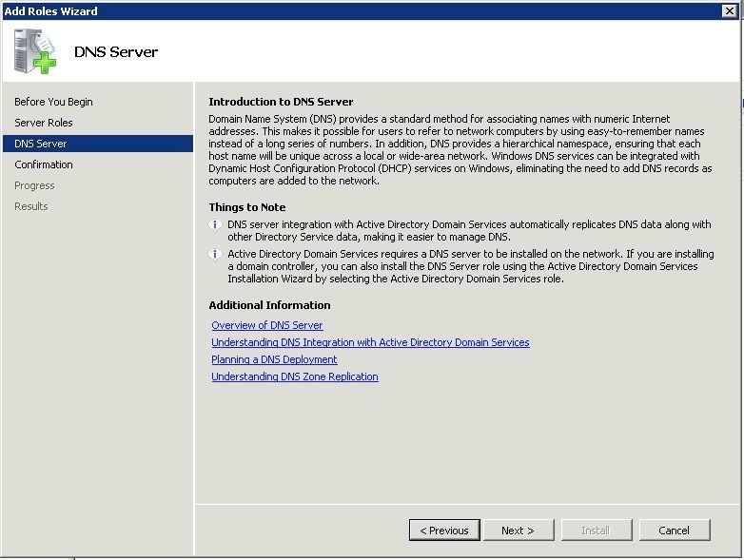Open Planning a DNS Deployment link

[x=274, y=359]
